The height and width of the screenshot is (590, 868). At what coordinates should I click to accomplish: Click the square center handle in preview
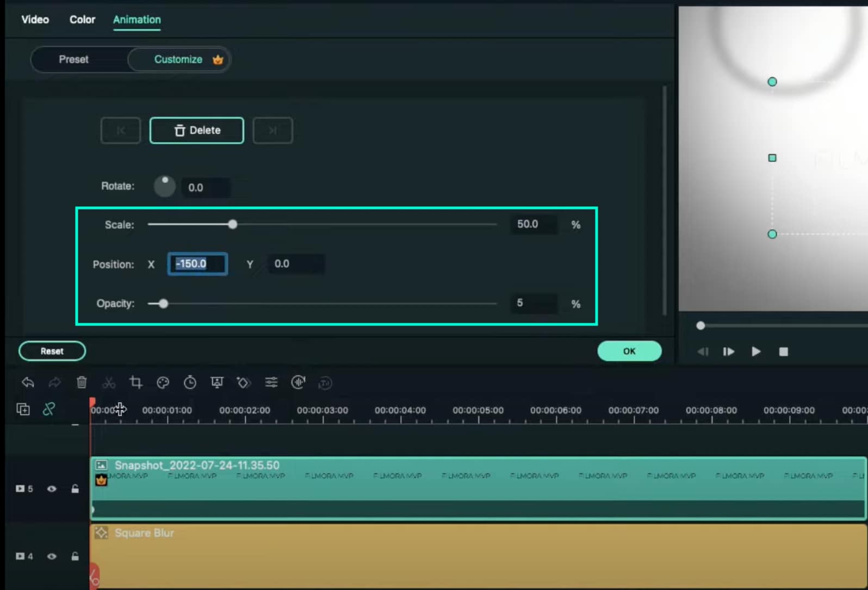[772, 158]
